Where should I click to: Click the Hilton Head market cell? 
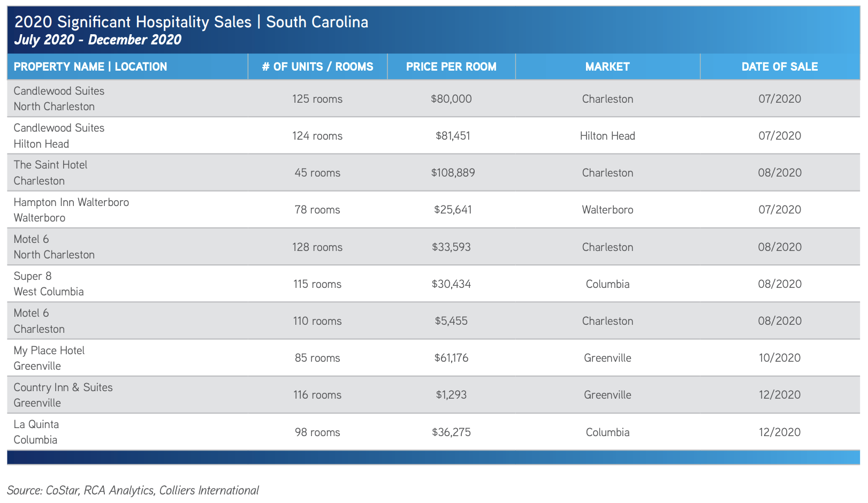(607, 136)
